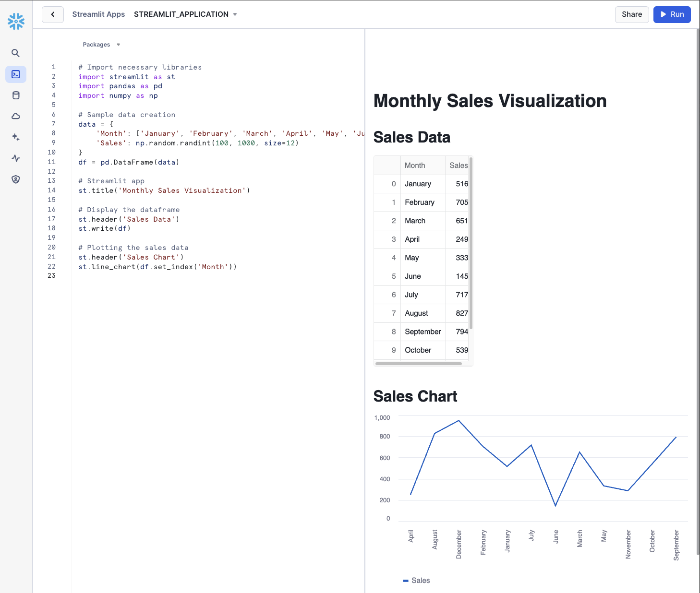Toggle the Sales legend swatch
The height and width of the screenshot is (593, 700).
[x=406, y=581]
